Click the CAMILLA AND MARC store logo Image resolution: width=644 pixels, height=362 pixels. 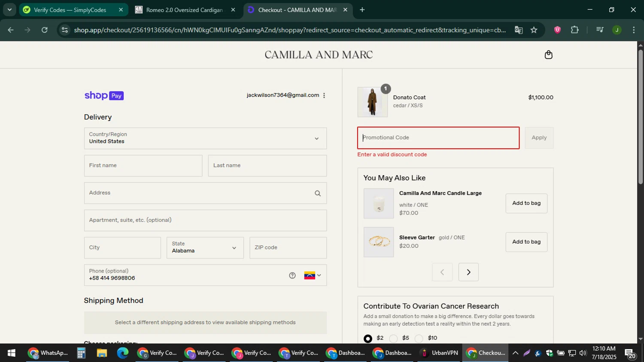pos(319,55)
